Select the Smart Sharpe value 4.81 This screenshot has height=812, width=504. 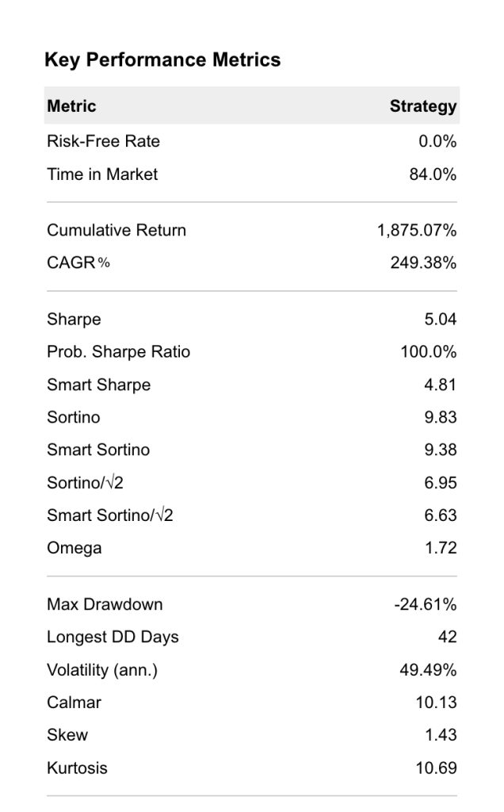(441, 385)
